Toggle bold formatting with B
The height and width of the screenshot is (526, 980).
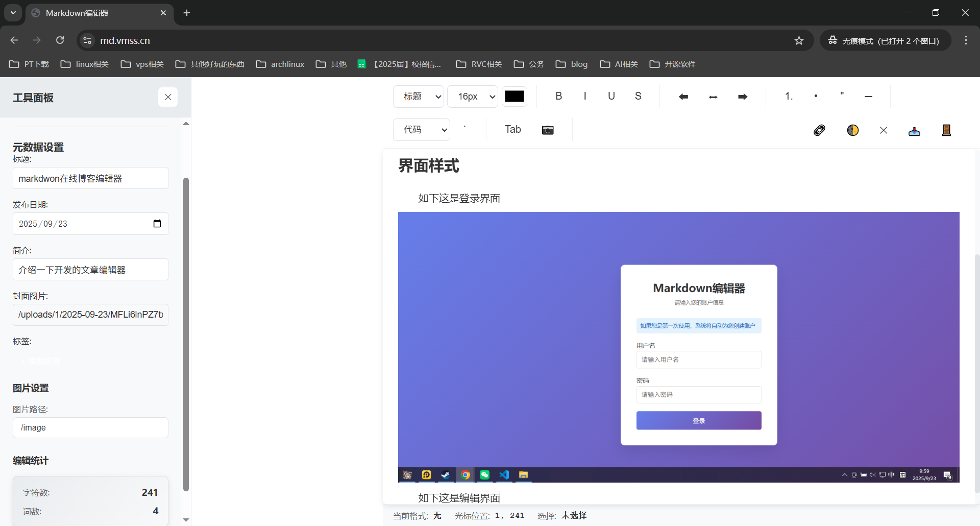click(x=558, y=96)
